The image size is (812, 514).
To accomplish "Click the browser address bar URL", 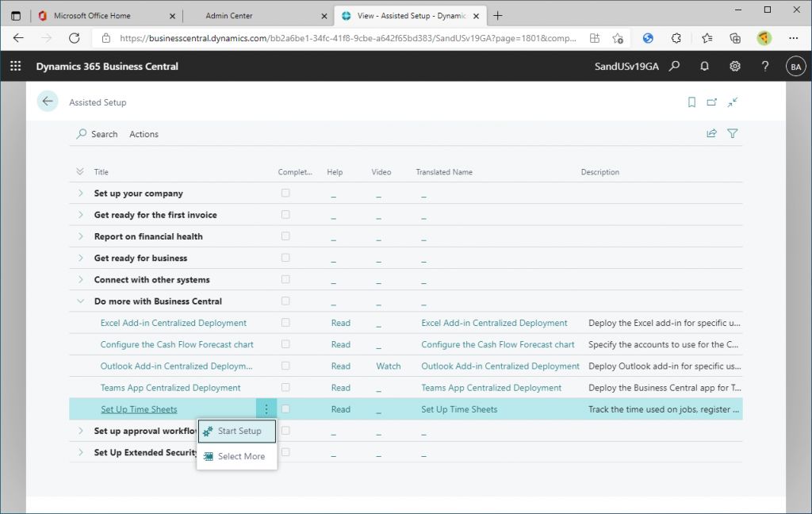I will click(347, 38).
